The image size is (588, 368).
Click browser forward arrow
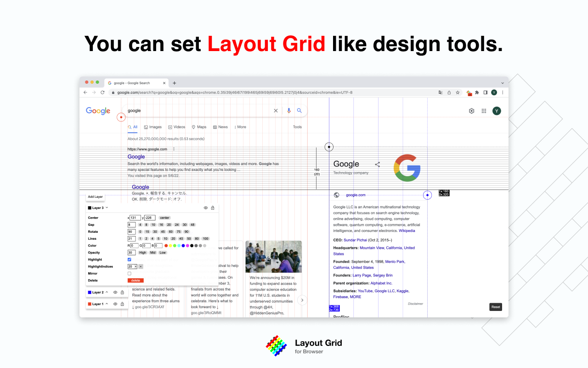click(x=94, y=92)
